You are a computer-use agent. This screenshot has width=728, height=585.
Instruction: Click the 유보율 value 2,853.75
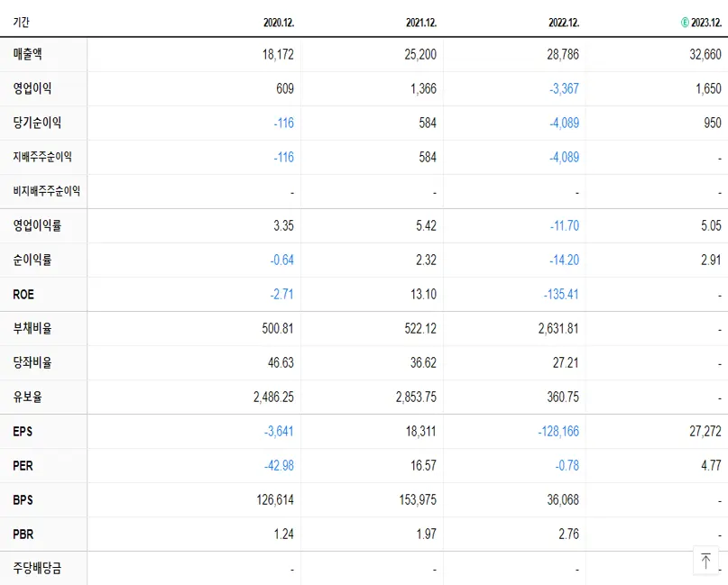(416, 398)
